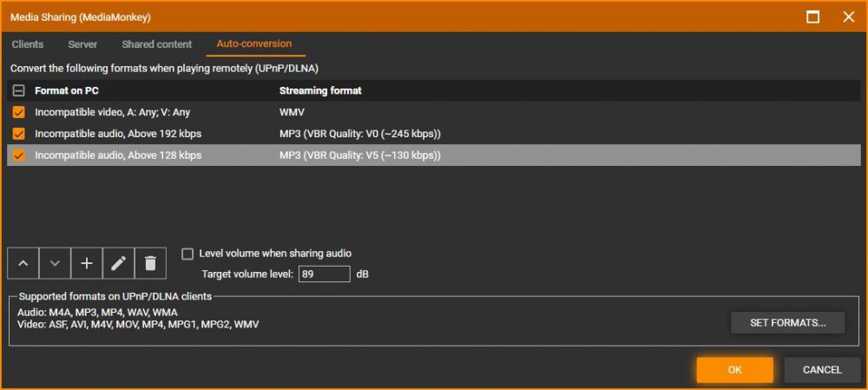The width and height of the screenshot is (868, 390).
Task: Click the Streaming format column header
Action: 320,91
